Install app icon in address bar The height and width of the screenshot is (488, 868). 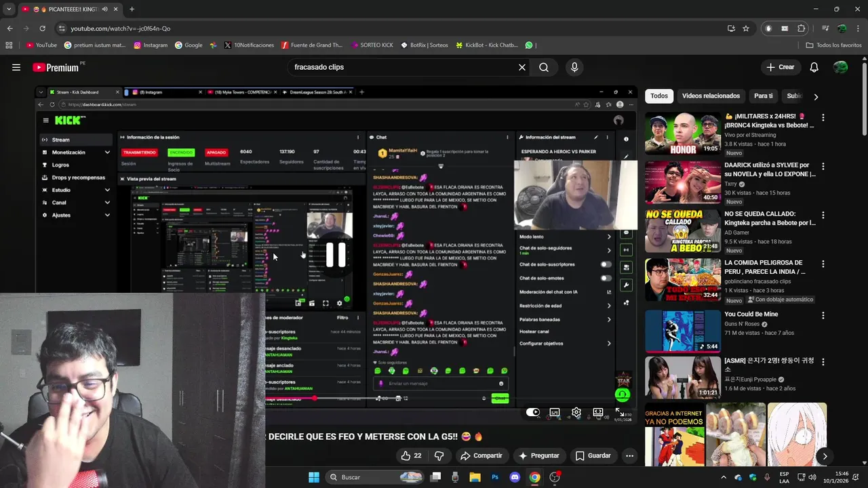point(731,28)
